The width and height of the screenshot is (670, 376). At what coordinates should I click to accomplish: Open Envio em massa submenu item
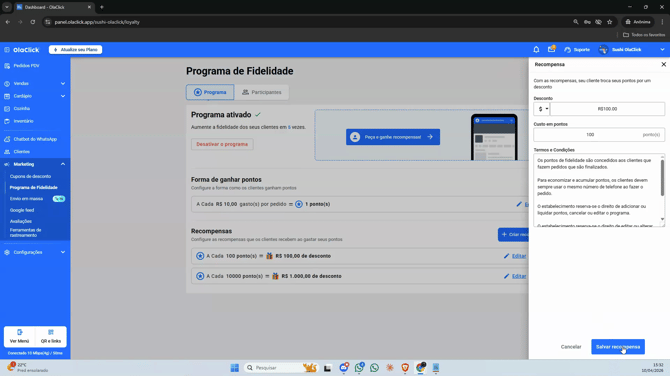(26, 199)
